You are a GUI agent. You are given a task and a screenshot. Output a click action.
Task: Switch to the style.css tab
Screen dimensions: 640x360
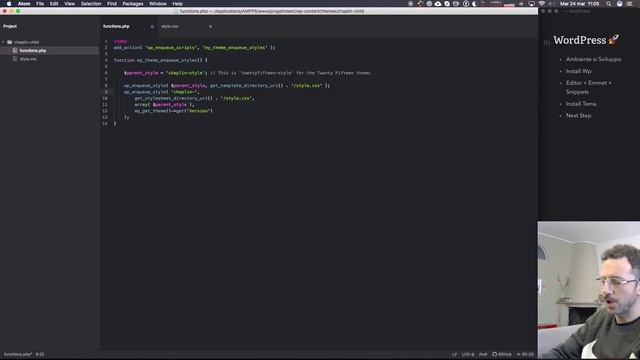(x=187, y=27)
